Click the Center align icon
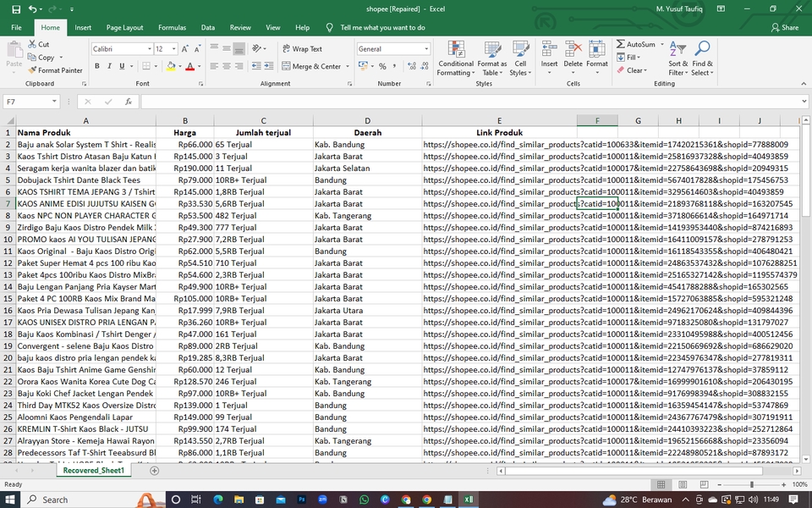This screenshot has width=812, height=508. (x=227, y=66)
